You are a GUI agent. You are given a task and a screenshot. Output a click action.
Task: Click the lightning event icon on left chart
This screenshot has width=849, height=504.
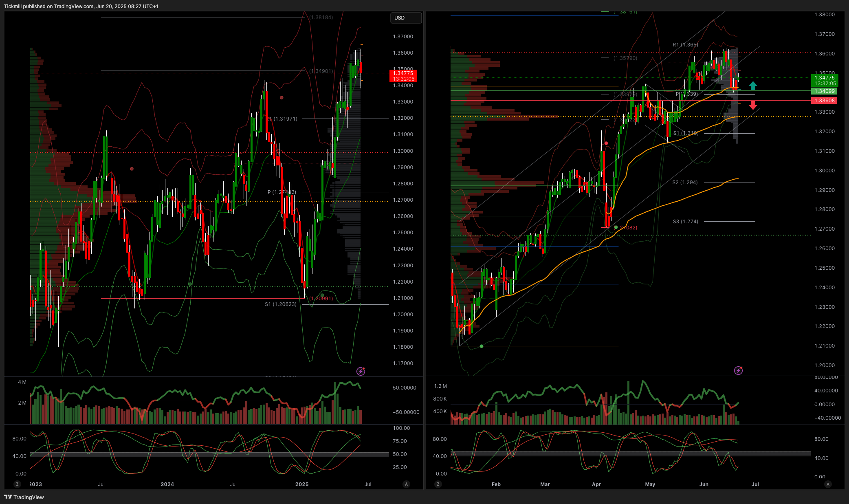click(361, 371)
